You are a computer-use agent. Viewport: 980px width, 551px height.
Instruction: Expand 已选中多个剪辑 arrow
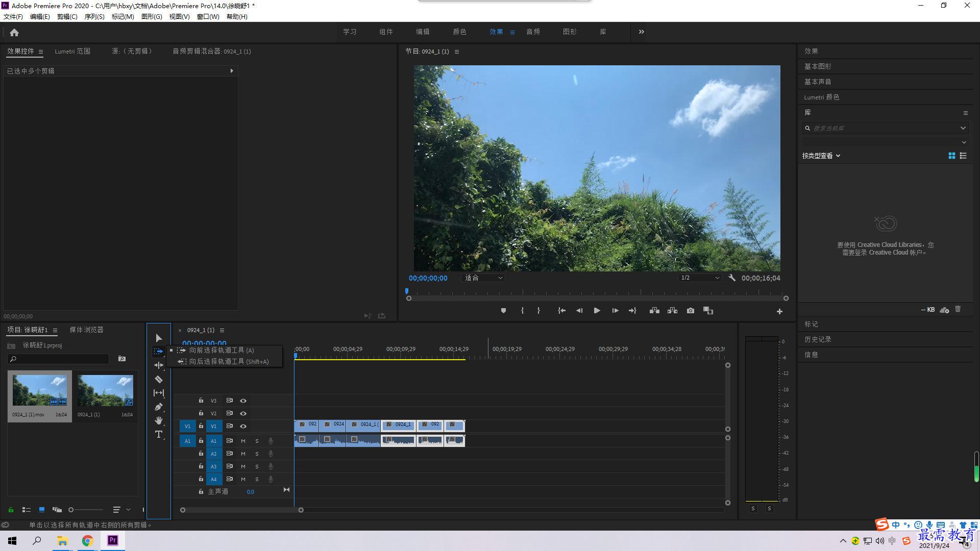tap(232, 71)
